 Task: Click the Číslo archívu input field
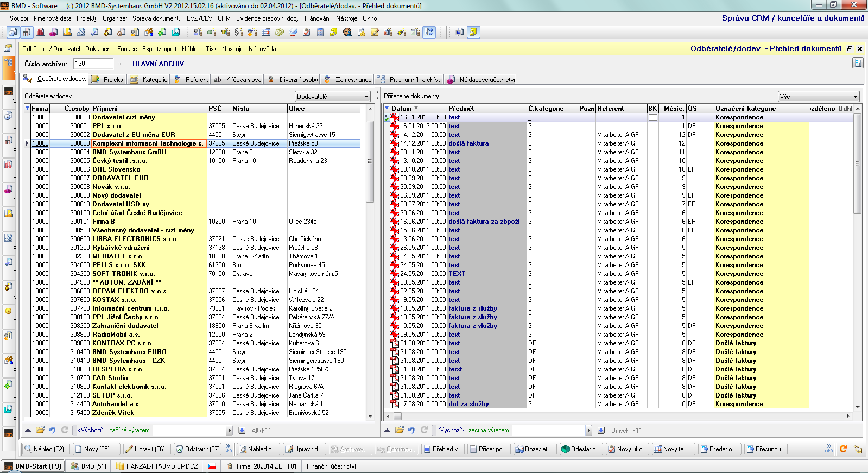pos(93,64)
